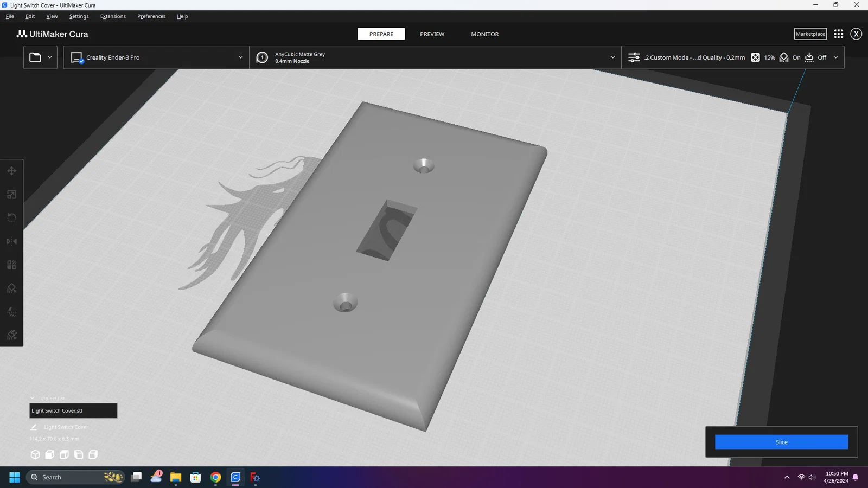868x488 pixels.
Task: Open the Windows Start menu
Action: [15, 477]
